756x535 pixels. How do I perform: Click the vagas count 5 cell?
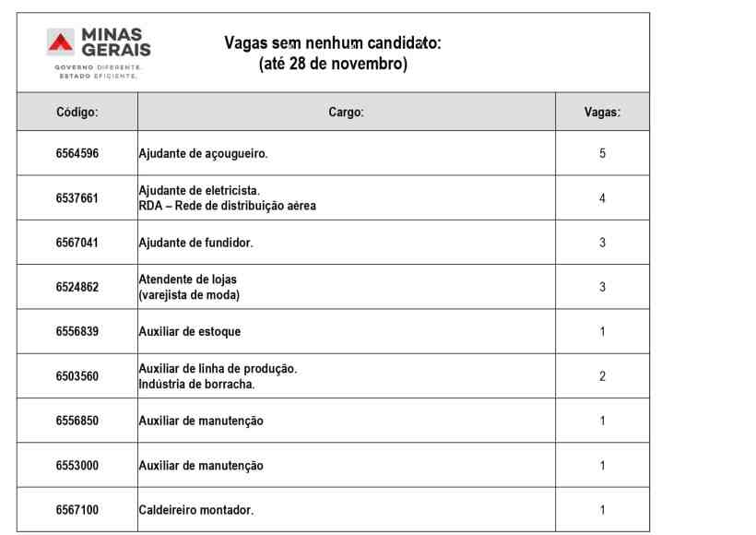[x=602, y=153]
